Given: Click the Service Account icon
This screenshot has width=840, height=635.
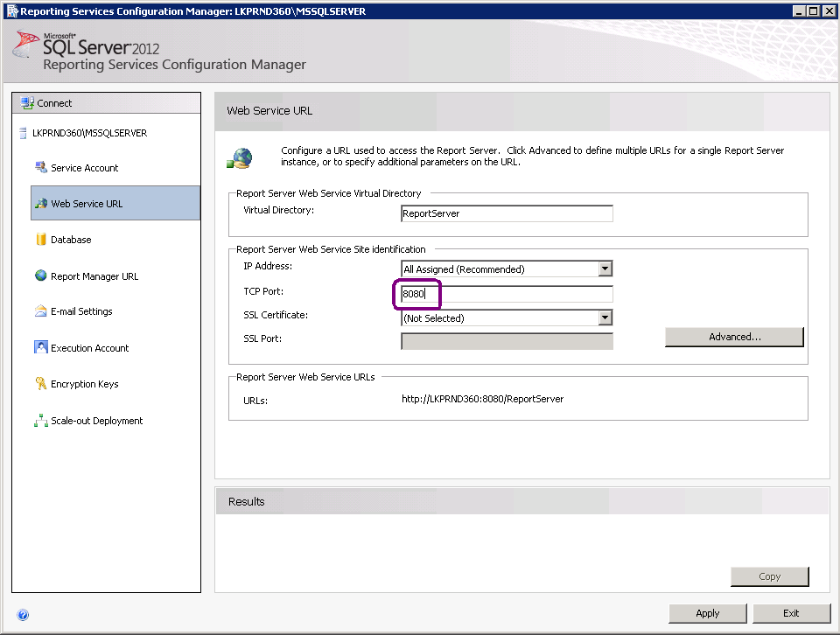Looking at the screenshot, I should pos(41,168).
